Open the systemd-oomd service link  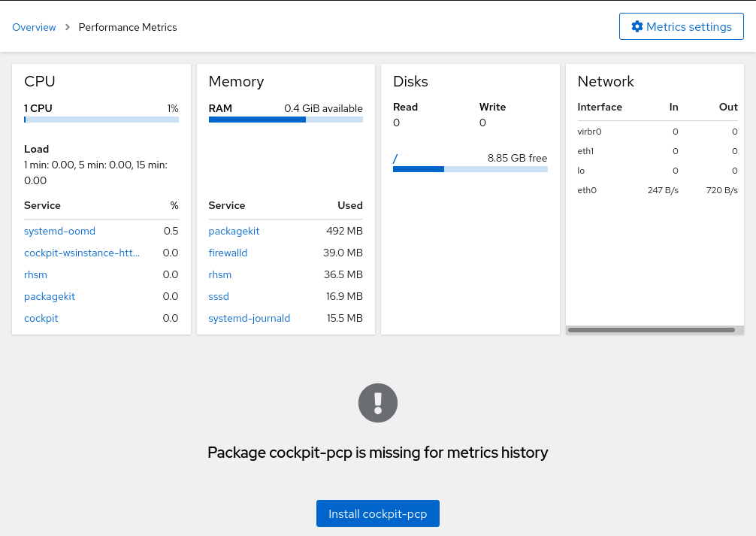pos(59,231)
